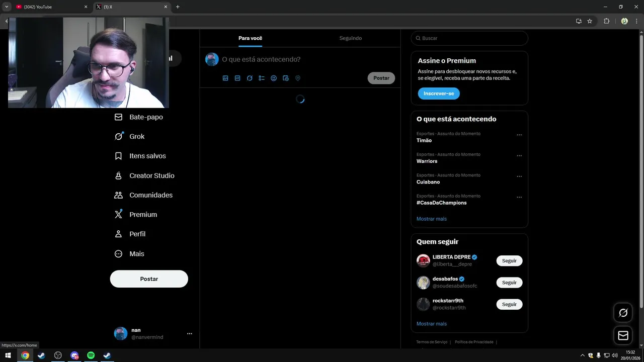Screen dimensions: 644x362
Task: Select the X browser tab
Action: coord(132,7)
